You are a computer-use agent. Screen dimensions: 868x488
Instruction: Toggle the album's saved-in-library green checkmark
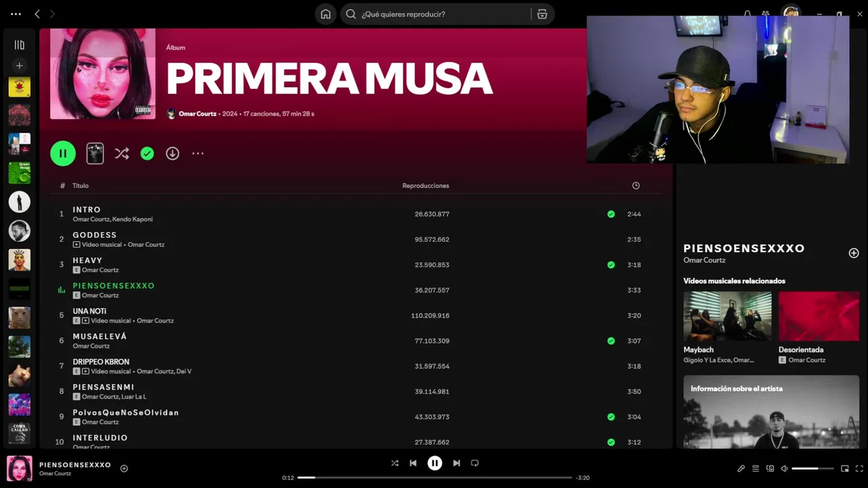pyautogui.click(x=147, y=154)
